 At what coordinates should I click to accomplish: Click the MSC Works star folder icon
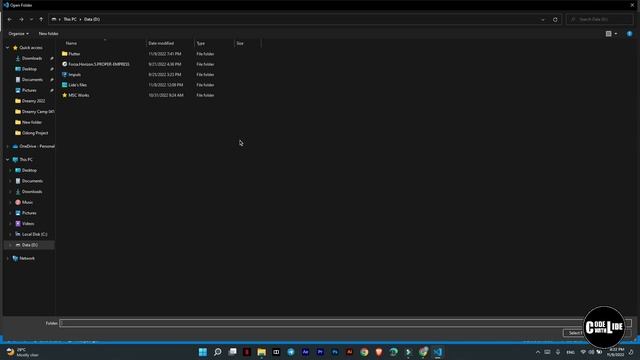(x=64, y=95)
